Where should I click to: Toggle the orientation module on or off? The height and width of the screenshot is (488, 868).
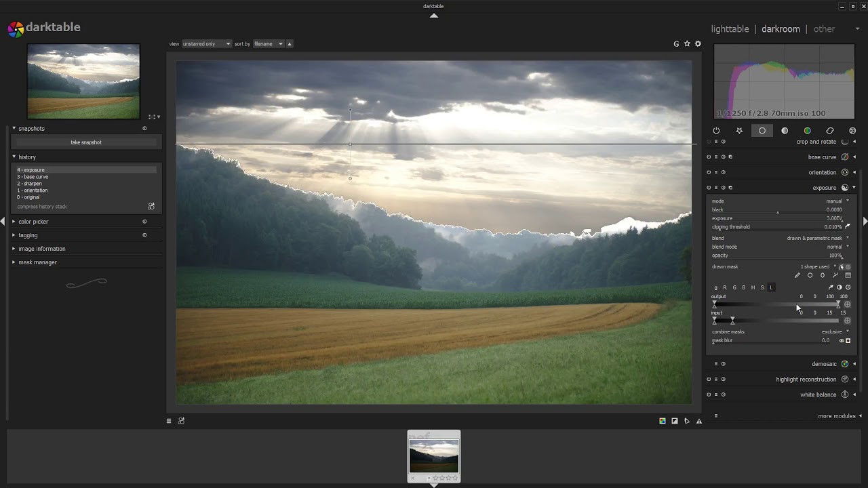709,172
